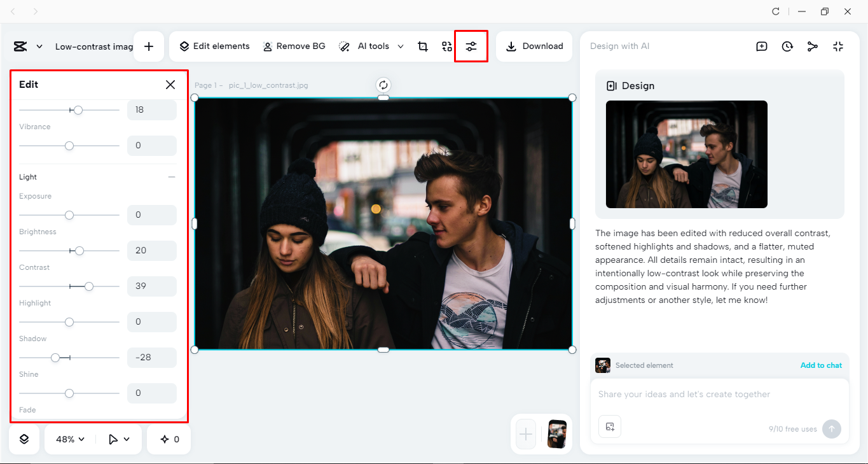Click the Design with AI panel title
This screenshot has width=868, height=464.
point(619,46)
